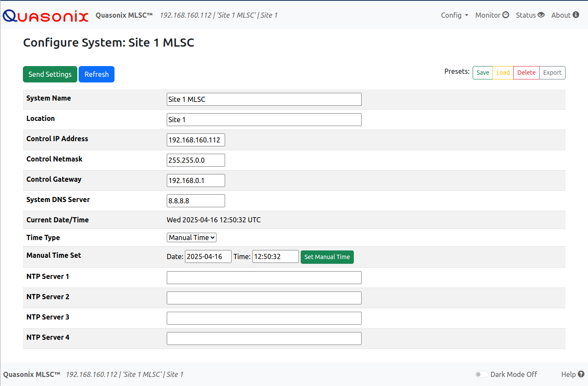
Task: Click the System Name input field
Action: tap(264, 99)
